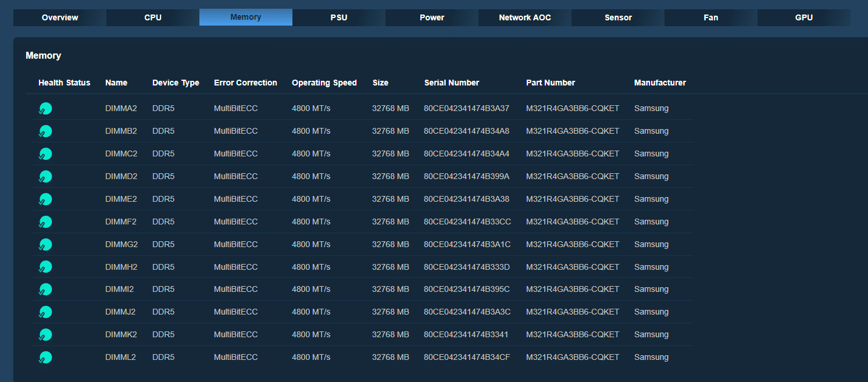Image resolution: width=868 pixels, height=382 pixels.
Task: Click the 4800 MT/s speed for DIMMF2
Action: (x=311, y=222)
